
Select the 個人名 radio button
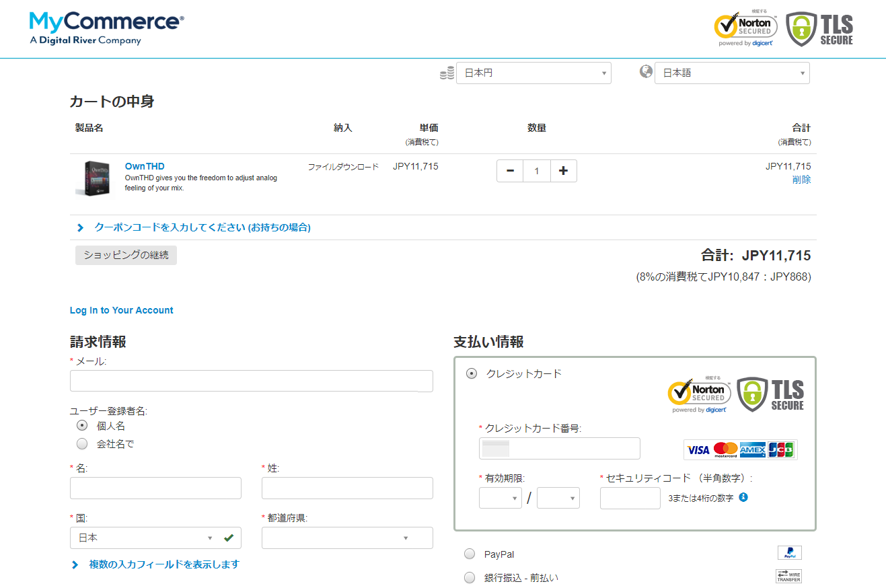click(x=82, y=425)
